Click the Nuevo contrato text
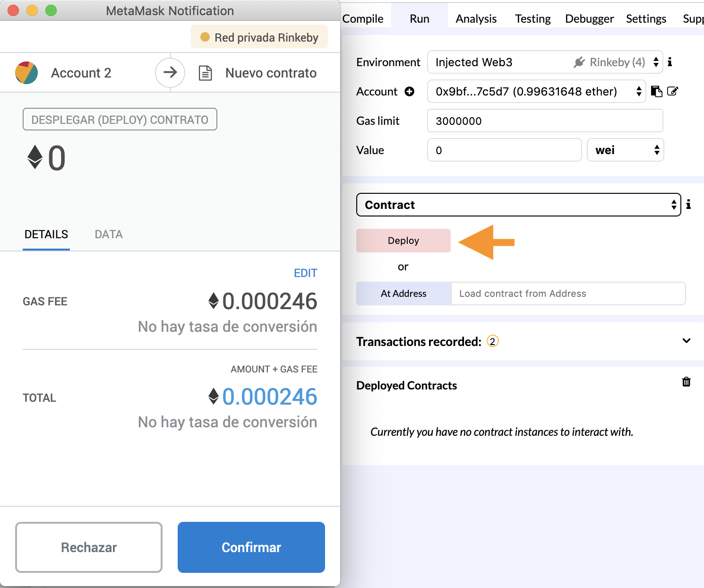This screenshot has width=704, height=588. pos(271,73)
